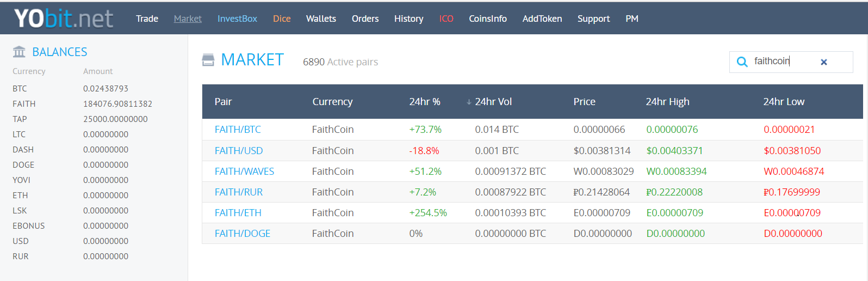Sort the table by the Price column

[x=584, y=102]
